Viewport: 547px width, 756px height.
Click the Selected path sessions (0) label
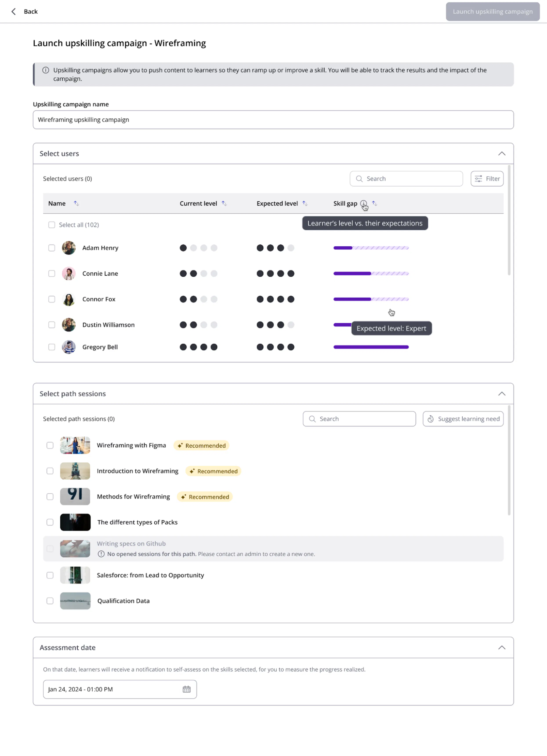[79, 419]
